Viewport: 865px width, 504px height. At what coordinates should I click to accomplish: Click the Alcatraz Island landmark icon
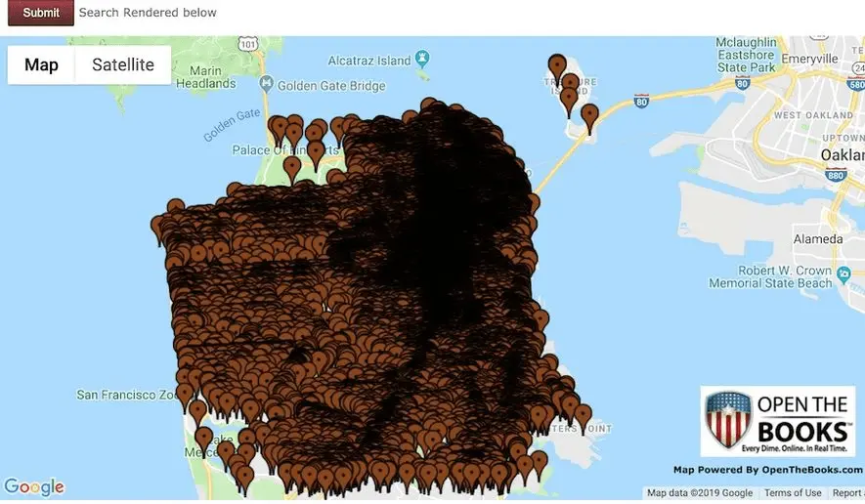pos(422,60)
